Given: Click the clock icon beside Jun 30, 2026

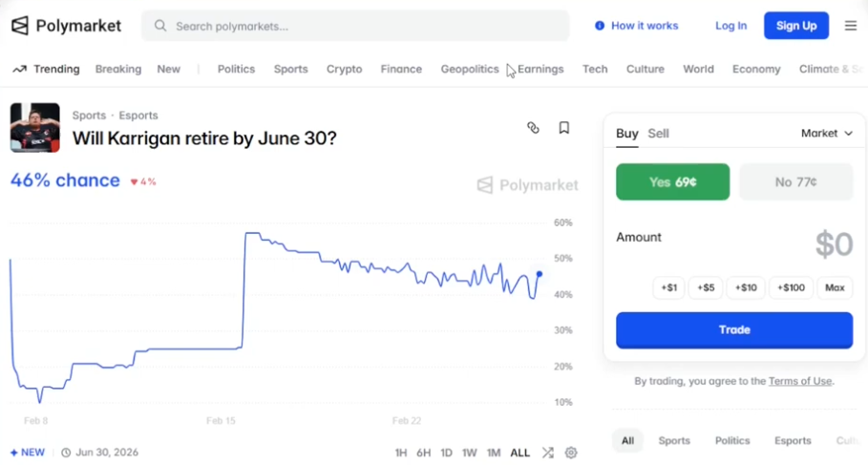Looking at the screenshot, I should [x=66, y=453].
